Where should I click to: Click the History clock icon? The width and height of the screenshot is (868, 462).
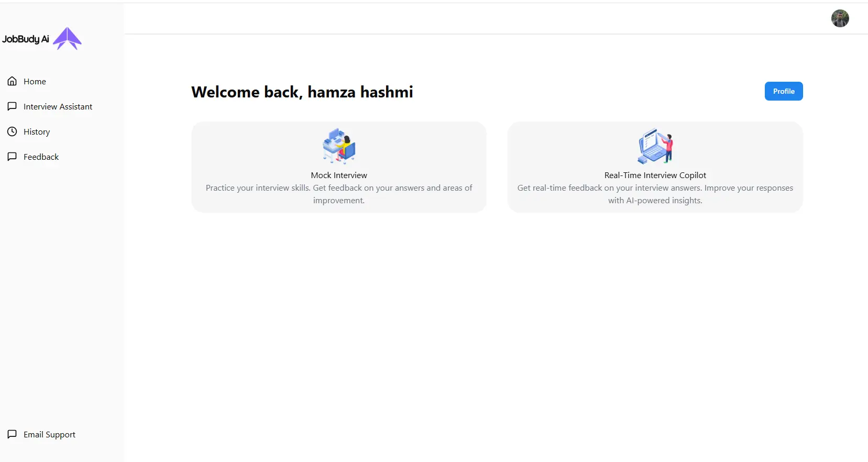coord(12,131)
